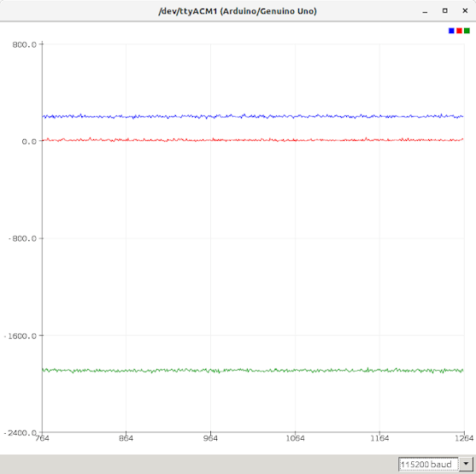
Task: Click the 864 x-axis tick label
Action: pyautogui.click(x=126, y=438)
